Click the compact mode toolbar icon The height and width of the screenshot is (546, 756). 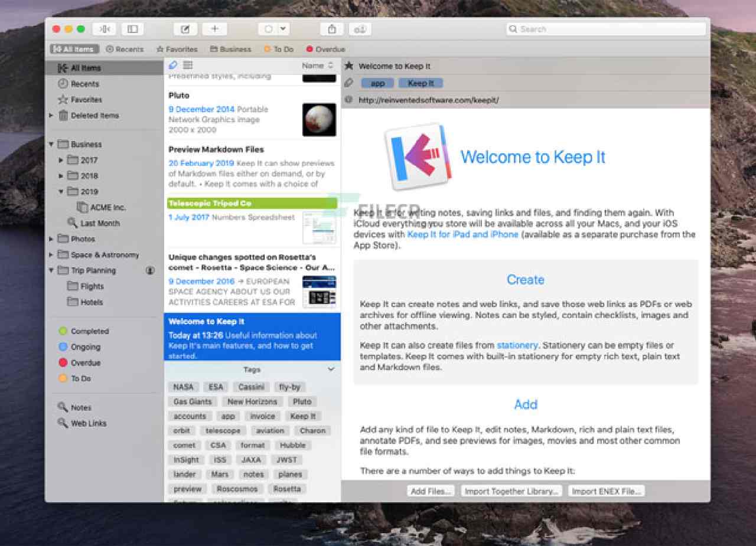coord(105,29)
